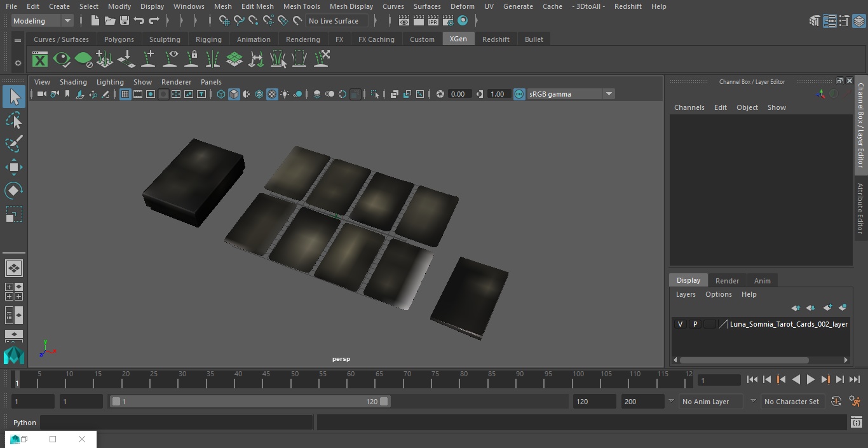
Task: Click the Options menu in Layer Editor
Action: coord(719,294)
